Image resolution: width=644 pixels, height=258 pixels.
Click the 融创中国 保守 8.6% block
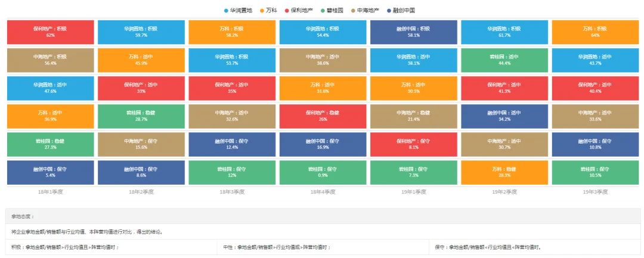pyautogui.click(x=141, y=172)
